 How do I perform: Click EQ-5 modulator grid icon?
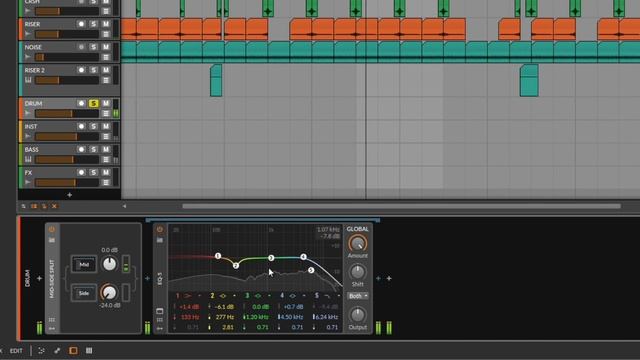160,320
